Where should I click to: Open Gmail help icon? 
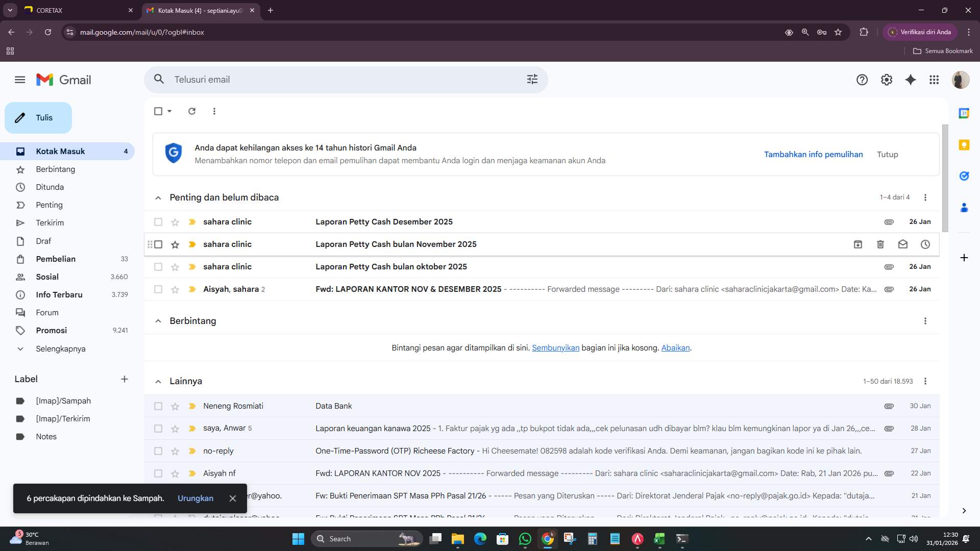pyautogui.click(x=862, y=80)
